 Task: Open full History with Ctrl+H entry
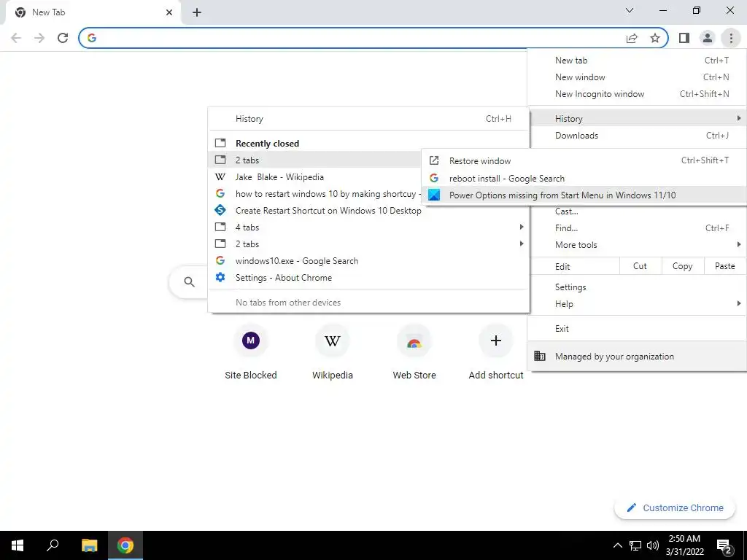pyautogui.click(x=368, y=119)
